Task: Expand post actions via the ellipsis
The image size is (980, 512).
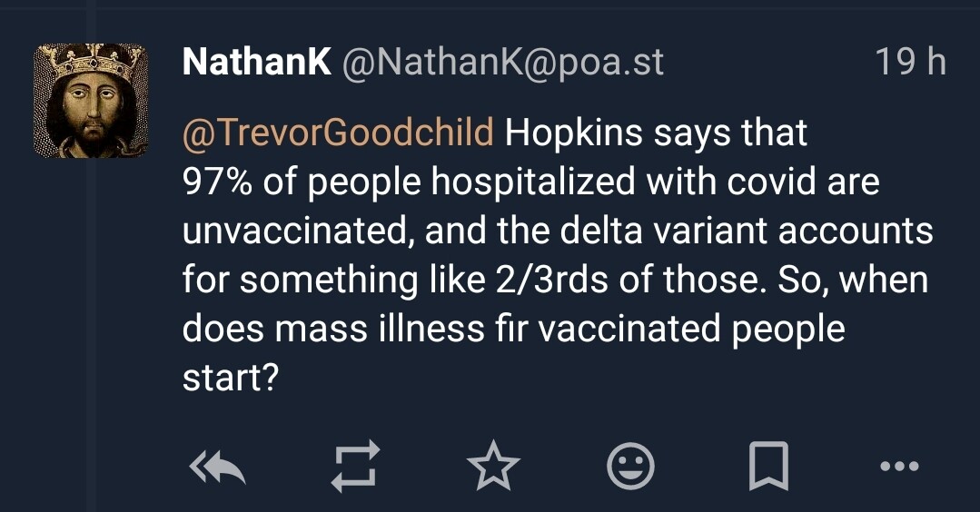Action: tap(900, 468)
